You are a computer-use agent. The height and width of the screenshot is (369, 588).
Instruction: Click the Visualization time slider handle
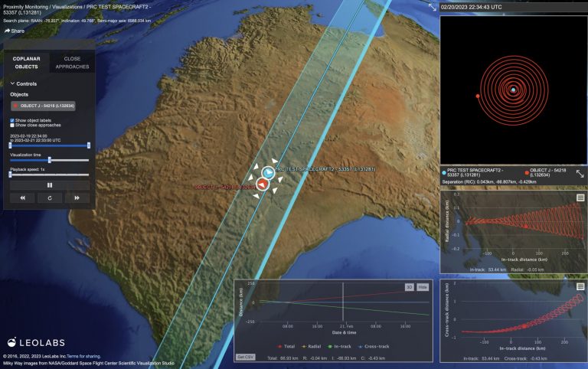pos(49,160)
